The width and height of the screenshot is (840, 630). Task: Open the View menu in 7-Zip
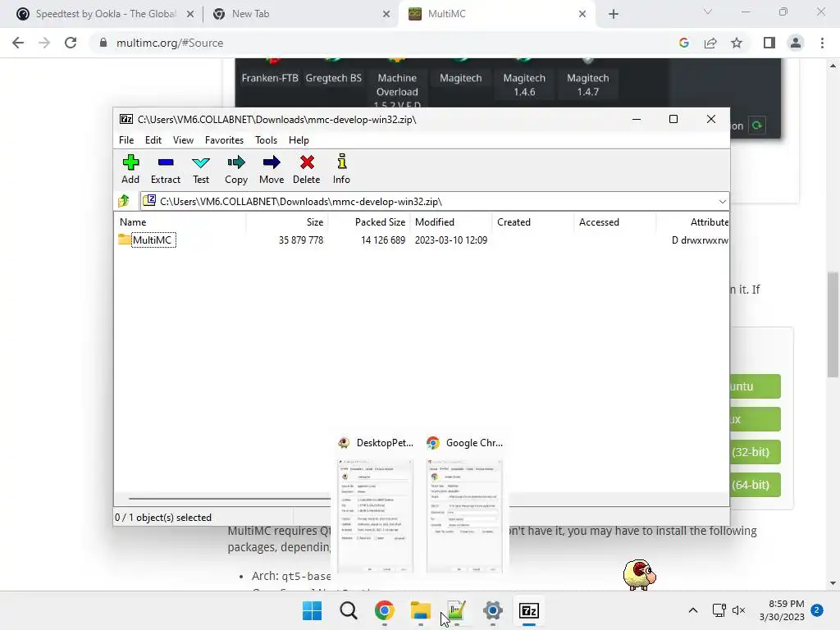click(x=183, y=139)
